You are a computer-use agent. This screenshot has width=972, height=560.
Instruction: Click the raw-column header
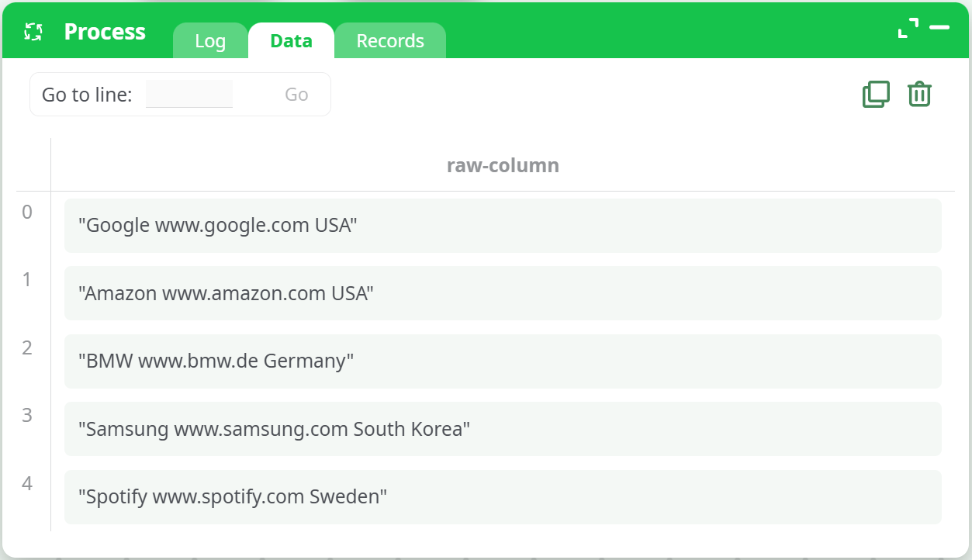coord(503,165)
